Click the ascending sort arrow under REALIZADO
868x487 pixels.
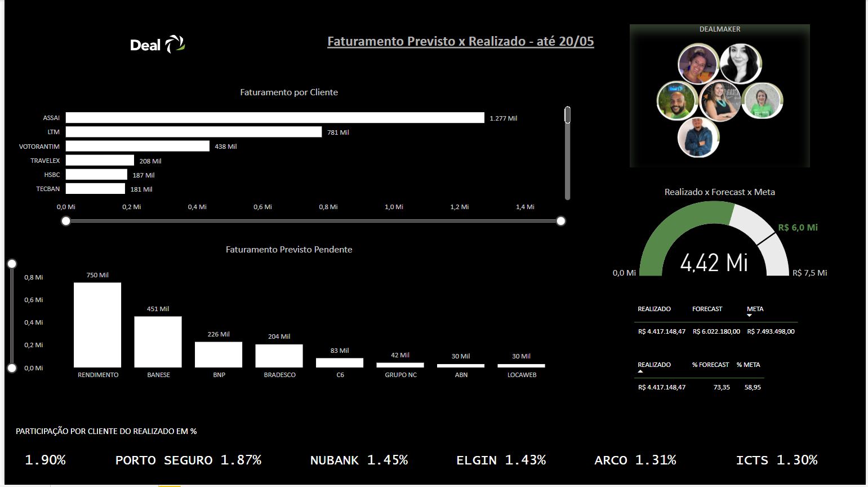tap(640, 371)
